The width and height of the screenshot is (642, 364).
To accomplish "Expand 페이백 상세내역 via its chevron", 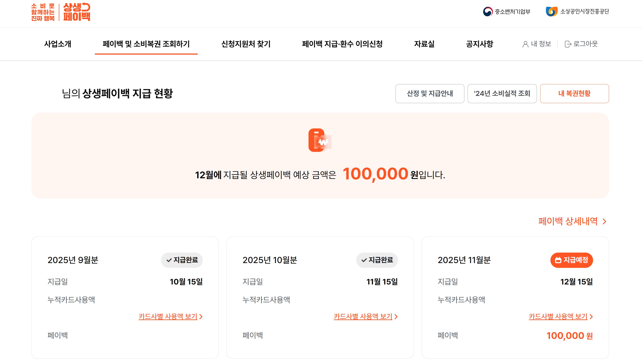I will [604, 222].
